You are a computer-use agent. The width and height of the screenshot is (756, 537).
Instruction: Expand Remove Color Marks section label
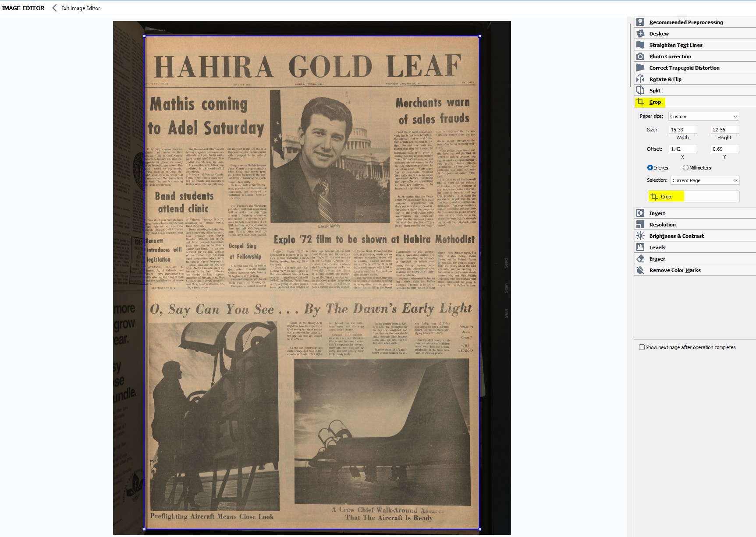pos(675,270)
